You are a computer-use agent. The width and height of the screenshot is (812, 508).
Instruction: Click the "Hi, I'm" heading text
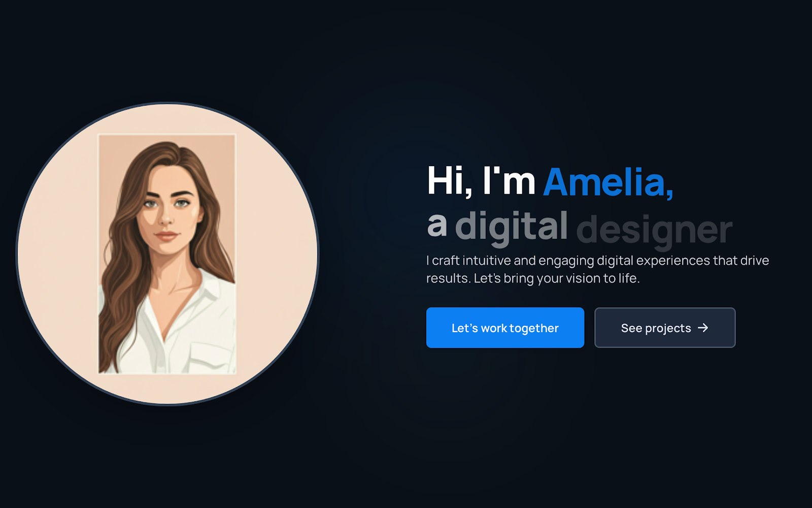point(481,181)
